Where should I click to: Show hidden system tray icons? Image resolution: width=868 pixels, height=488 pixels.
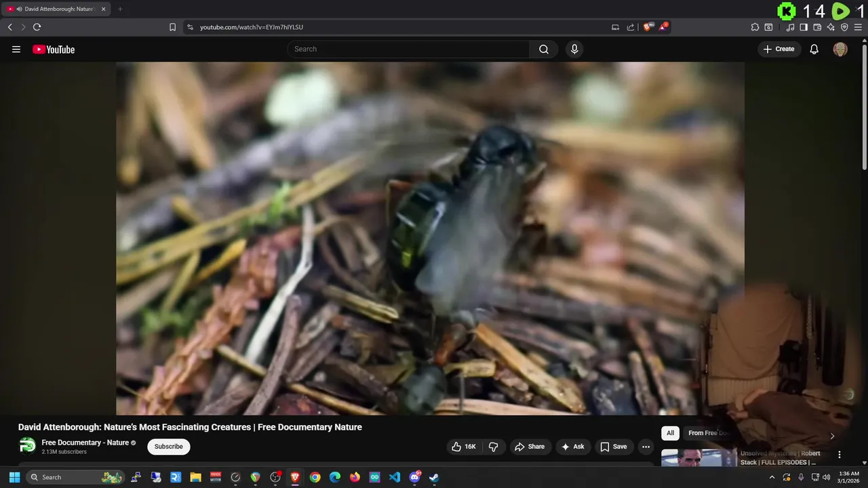[772, 477]
